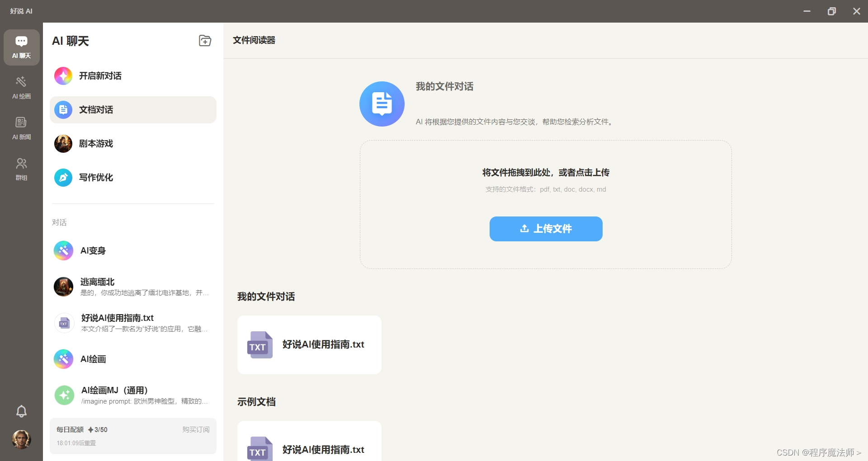Image resolution: width=868 pixels, height=461 pixels.
Task: Click the 18:01:09后重置 reset timer text
Action: [76, 443]
